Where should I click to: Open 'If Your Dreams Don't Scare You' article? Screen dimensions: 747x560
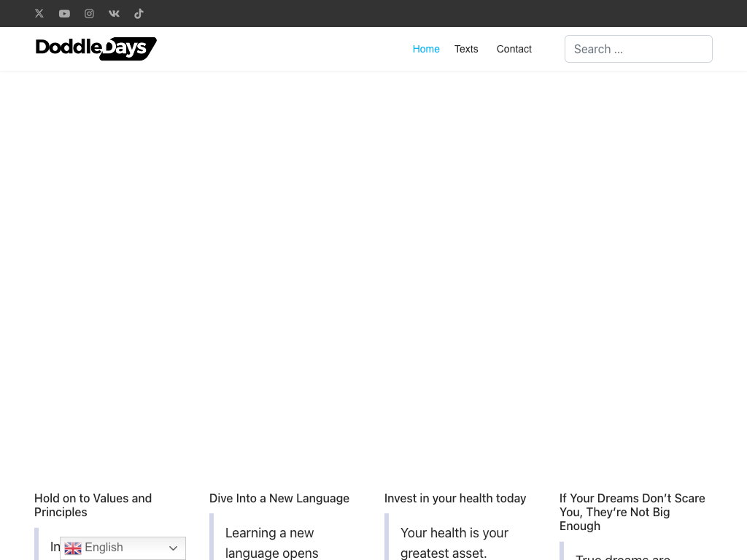pos(632,512)
